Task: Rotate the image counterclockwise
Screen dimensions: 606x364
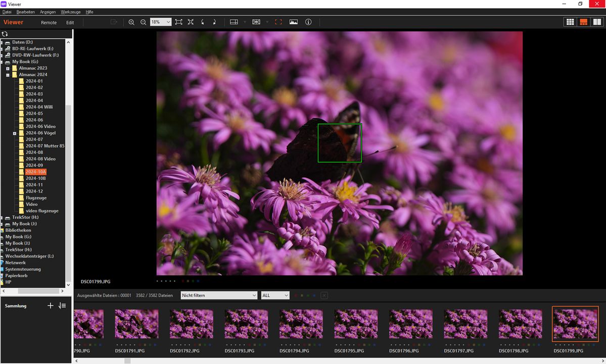Action: coord(203,22)
